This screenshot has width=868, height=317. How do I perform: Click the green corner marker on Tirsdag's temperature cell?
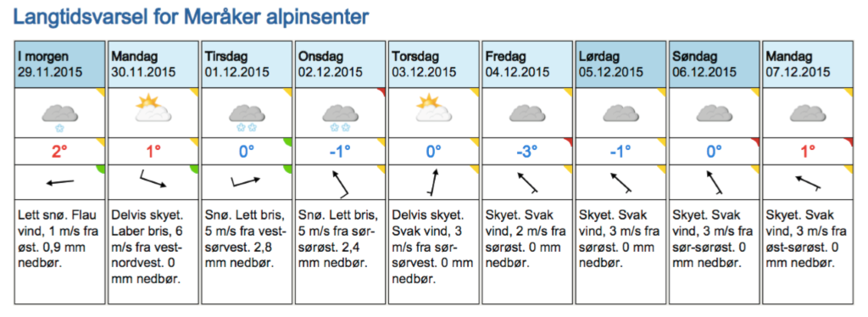(287, 142)
